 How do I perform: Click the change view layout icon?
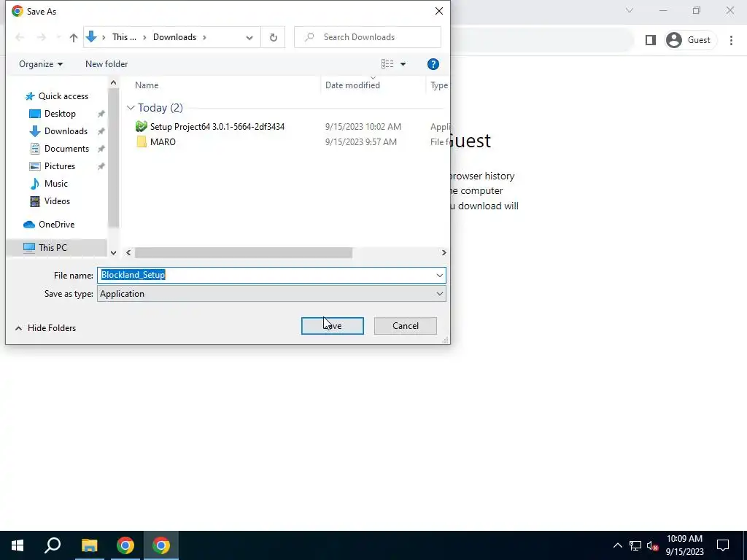click(387, 64)
